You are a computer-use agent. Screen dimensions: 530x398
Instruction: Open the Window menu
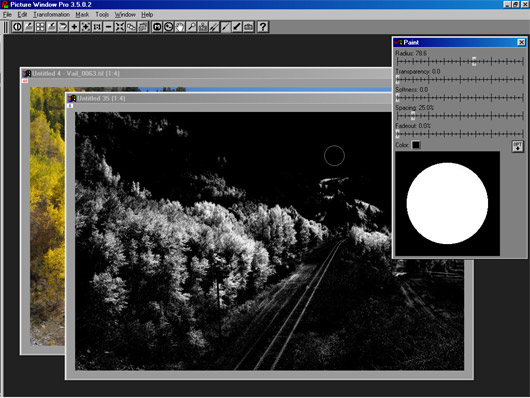(125, 15)
